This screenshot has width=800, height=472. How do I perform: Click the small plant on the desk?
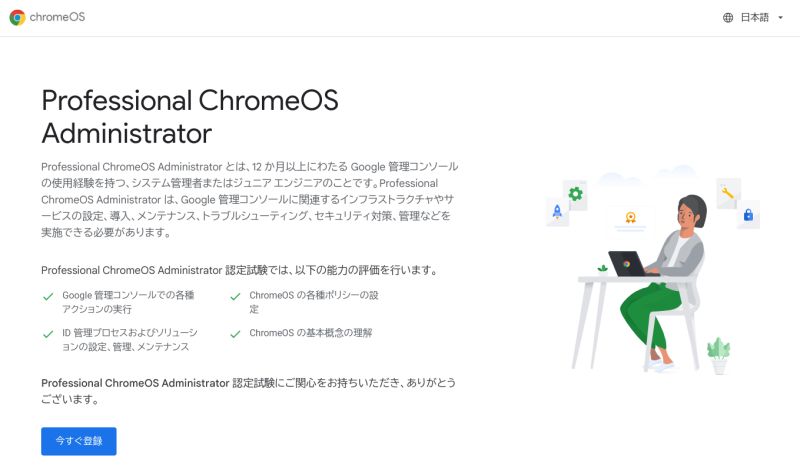pyautogui.click(x=602, y=269)
